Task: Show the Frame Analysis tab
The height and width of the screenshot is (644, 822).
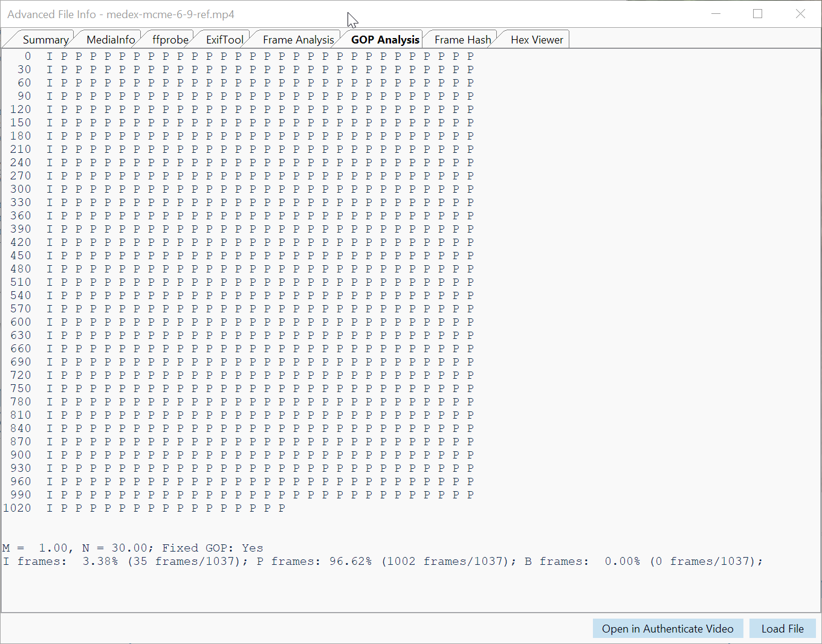Action: pyautogui.click(x=298, y=40)
